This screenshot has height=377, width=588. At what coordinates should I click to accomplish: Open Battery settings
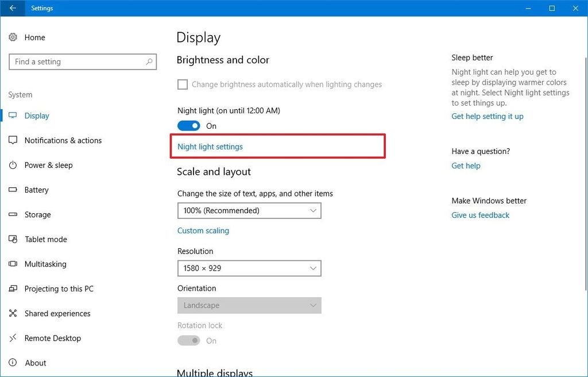tap(38, 190)
